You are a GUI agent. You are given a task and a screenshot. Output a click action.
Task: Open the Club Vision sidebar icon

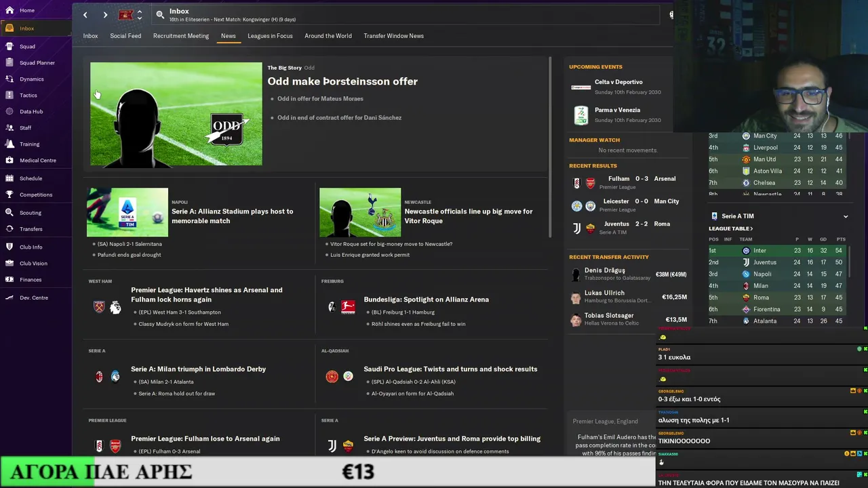pyautogui.click(x=9, y=263)
